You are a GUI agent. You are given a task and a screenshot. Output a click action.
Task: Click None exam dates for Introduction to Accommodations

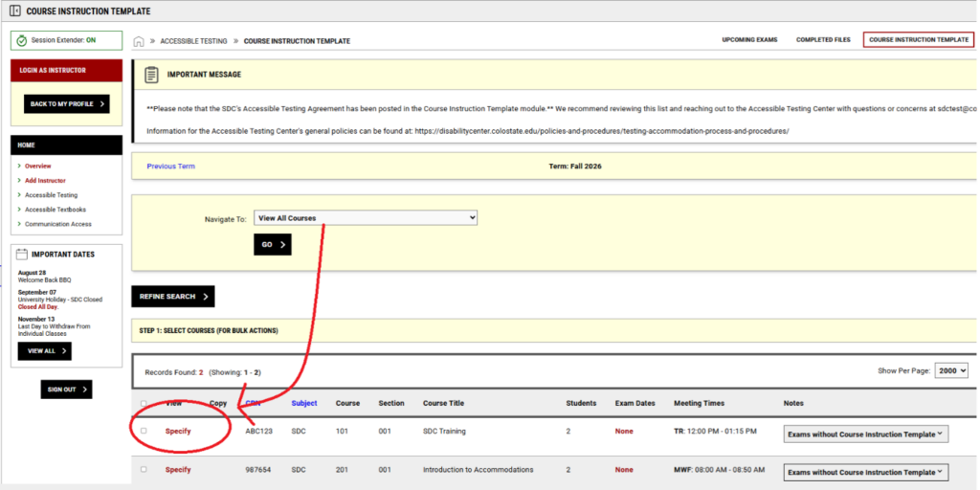tap(624, 469)
